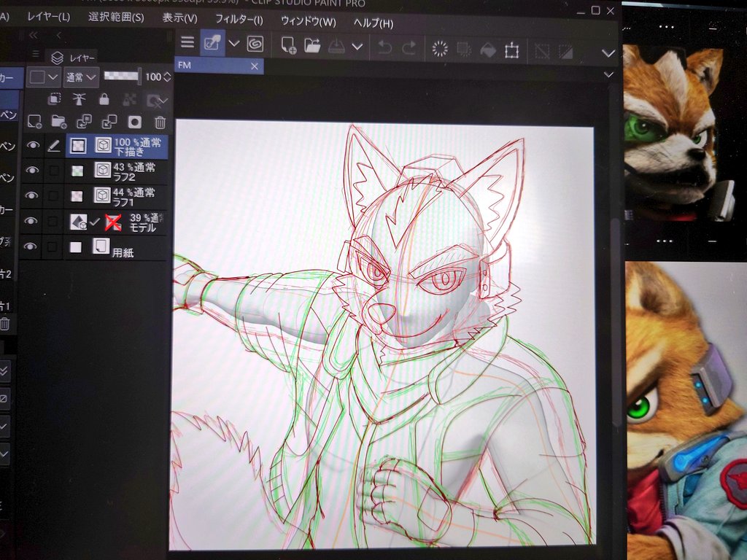Click the single-arrow collapse palette icon

click(59, 35)
